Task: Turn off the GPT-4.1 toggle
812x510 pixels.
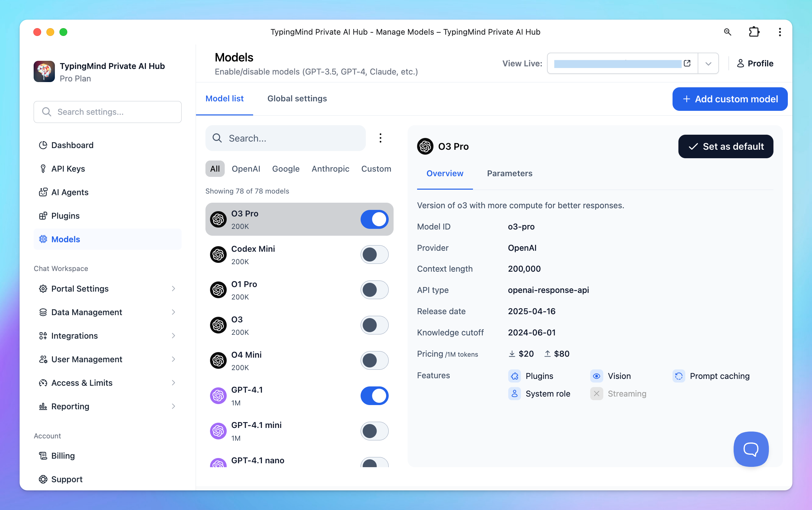Action: tap(374, 396)
